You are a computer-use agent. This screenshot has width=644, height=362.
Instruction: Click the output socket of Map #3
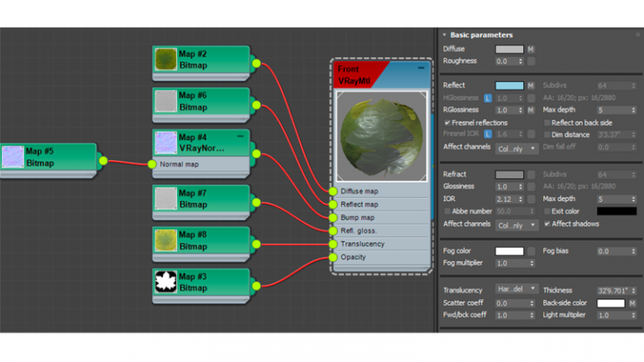257,286
